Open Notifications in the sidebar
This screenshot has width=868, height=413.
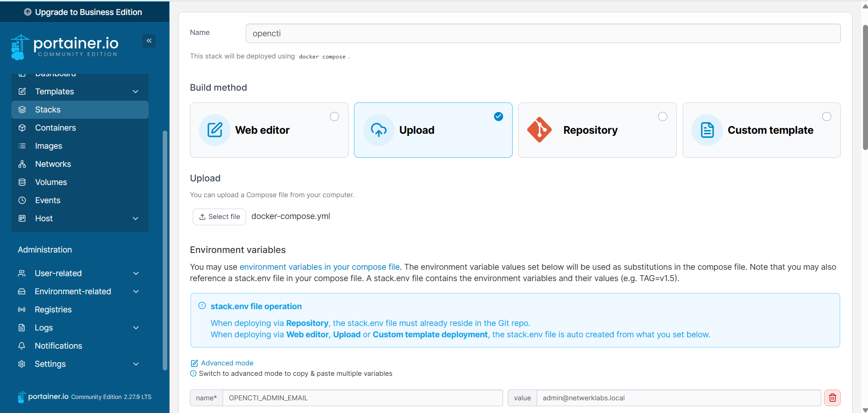point(80,346)
